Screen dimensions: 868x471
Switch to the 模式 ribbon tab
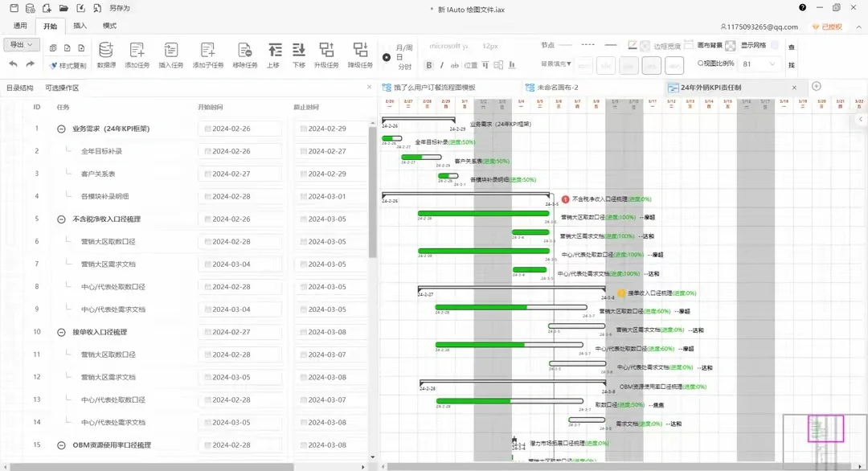point(109,26)
